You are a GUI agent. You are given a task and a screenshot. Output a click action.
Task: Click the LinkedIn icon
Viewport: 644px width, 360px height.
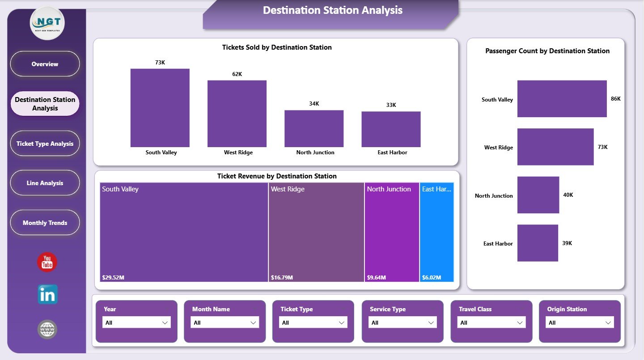coord(47,294)
